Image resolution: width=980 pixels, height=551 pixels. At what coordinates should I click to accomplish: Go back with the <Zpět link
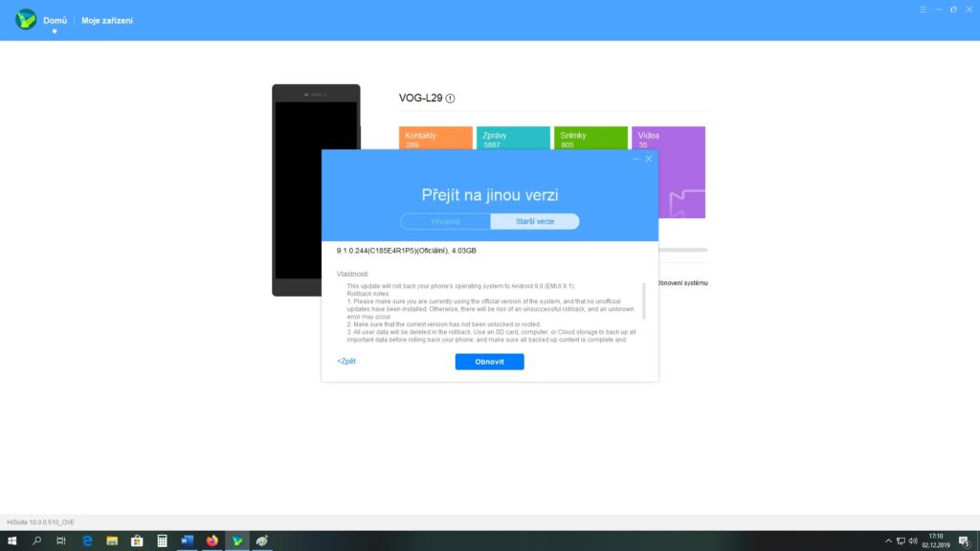346,361
